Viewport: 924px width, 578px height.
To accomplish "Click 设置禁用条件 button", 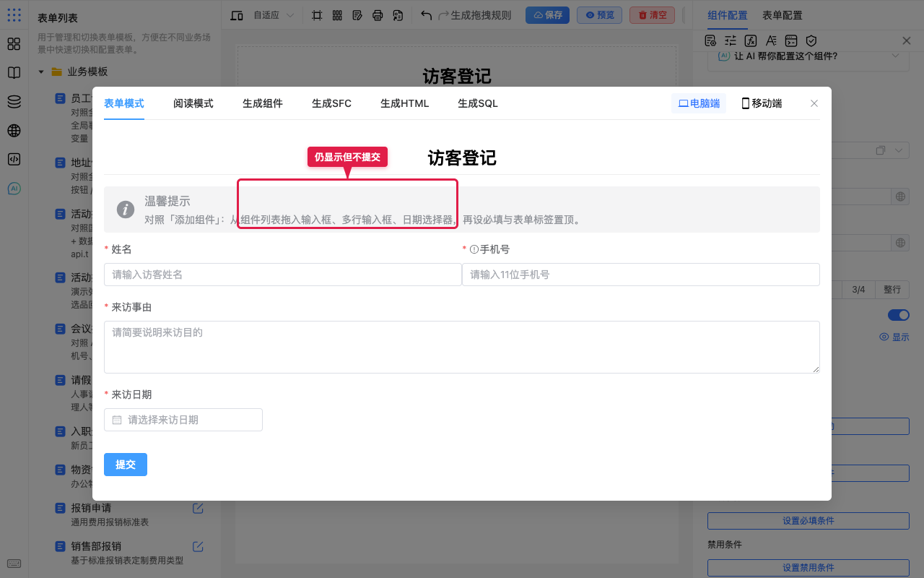I will click(808, 568).
